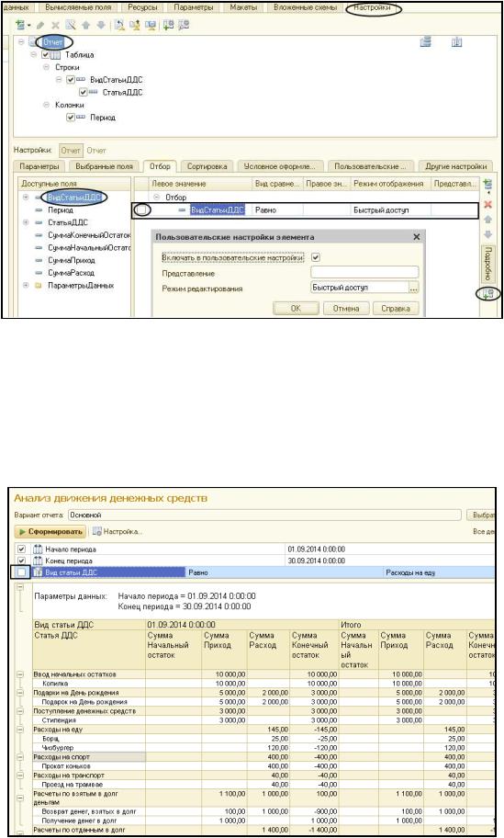Click the СуммаРасход available field

(x=71, y=273)
